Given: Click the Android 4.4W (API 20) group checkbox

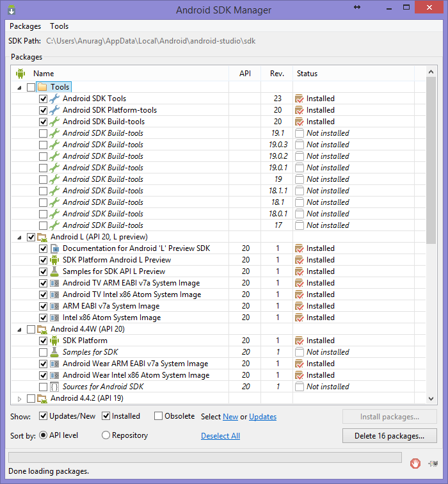Looking at the screenshot, I should tap(31, 329).
